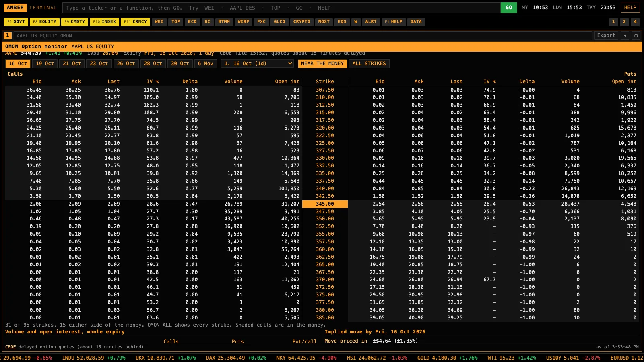644x362 pixels.
Task: Click the highlighted 345.00 strike cell
Action: [x=325, y=204]
